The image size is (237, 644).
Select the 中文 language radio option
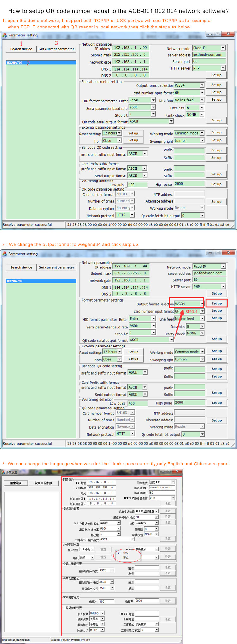pyautogui.click(x=118, y=553)
